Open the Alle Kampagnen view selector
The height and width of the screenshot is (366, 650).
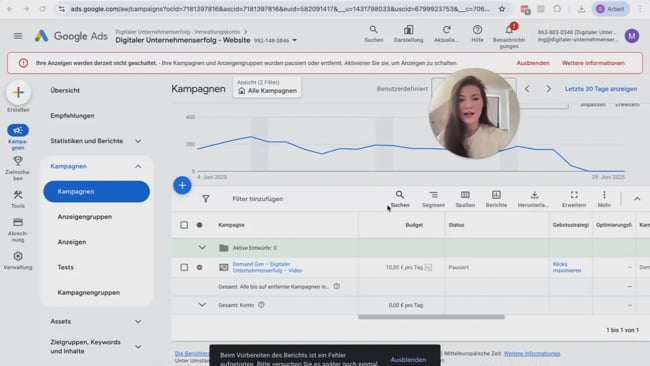click(x=267, y=87)
